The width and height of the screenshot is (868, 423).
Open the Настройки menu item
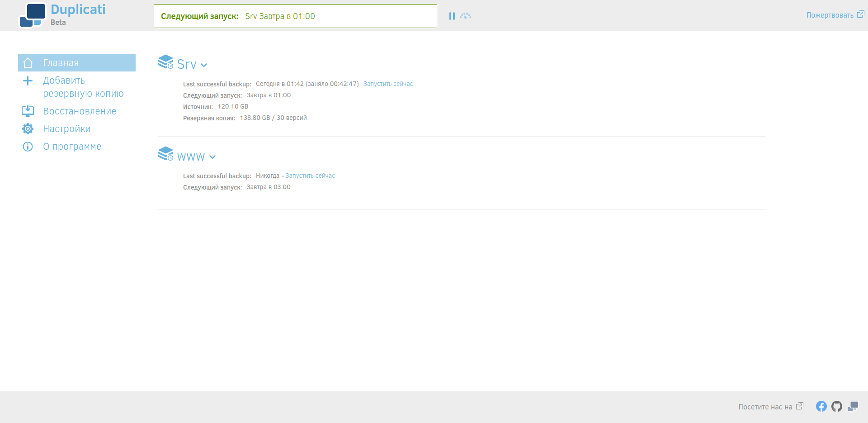(x=67, y=129)
